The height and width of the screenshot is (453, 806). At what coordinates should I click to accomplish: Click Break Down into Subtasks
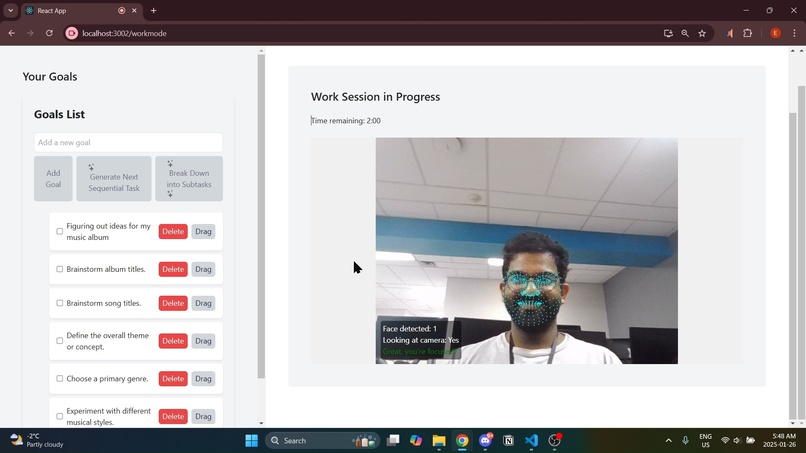[189, 178]
